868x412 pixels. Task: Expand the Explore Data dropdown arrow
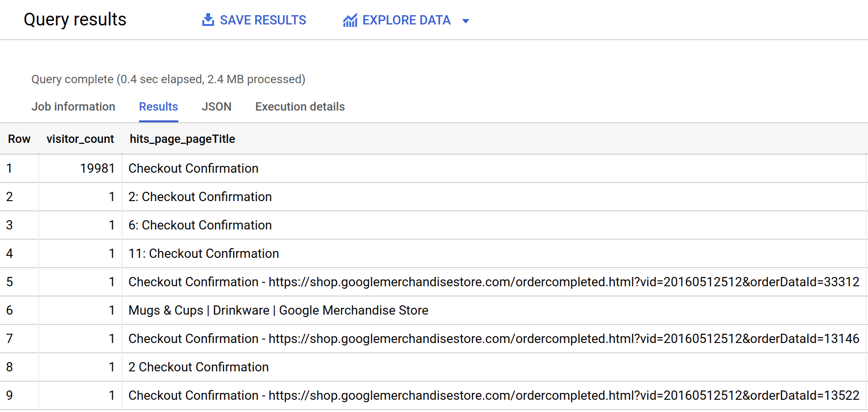[x=466, y=21]
